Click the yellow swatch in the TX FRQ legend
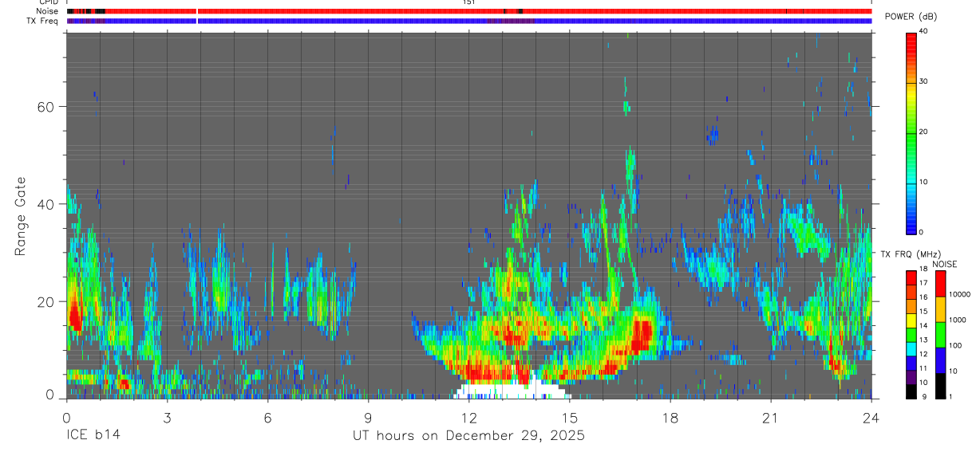Screen dimensions: 980x452 click(911, 319)
